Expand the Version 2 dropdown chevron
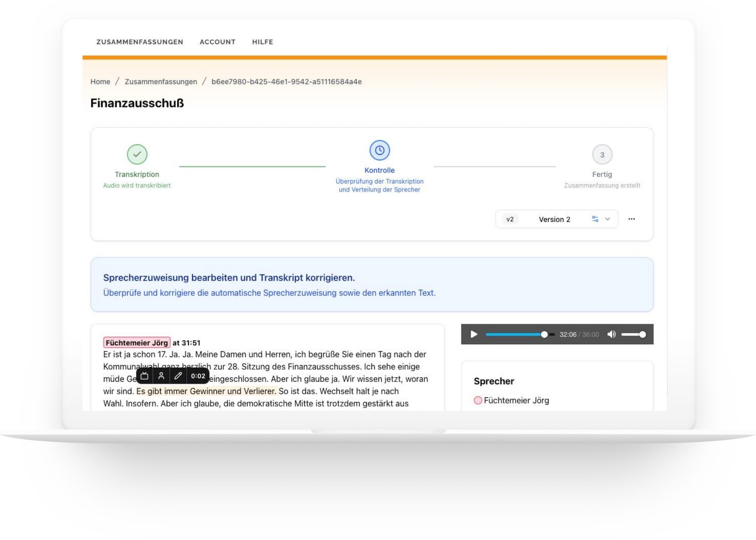Viewport: 756px width, 540px height. pos(608,219)
